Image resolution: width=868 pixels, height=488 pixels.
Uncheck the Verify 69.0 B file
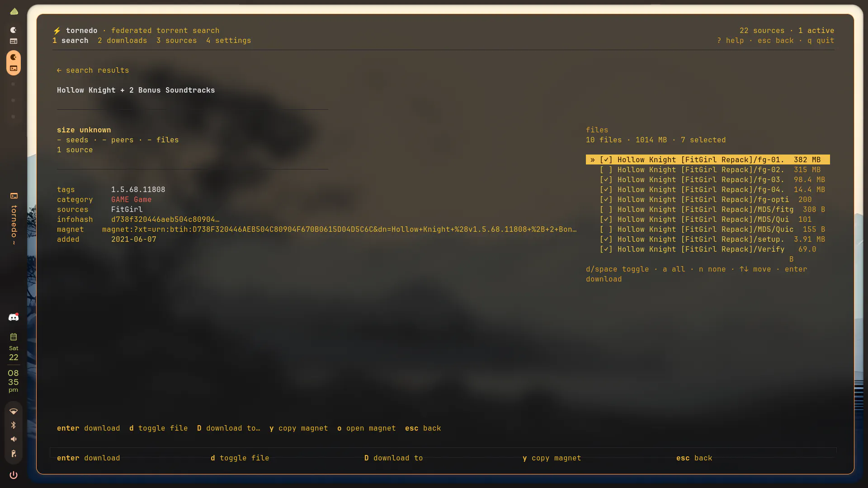606,249
